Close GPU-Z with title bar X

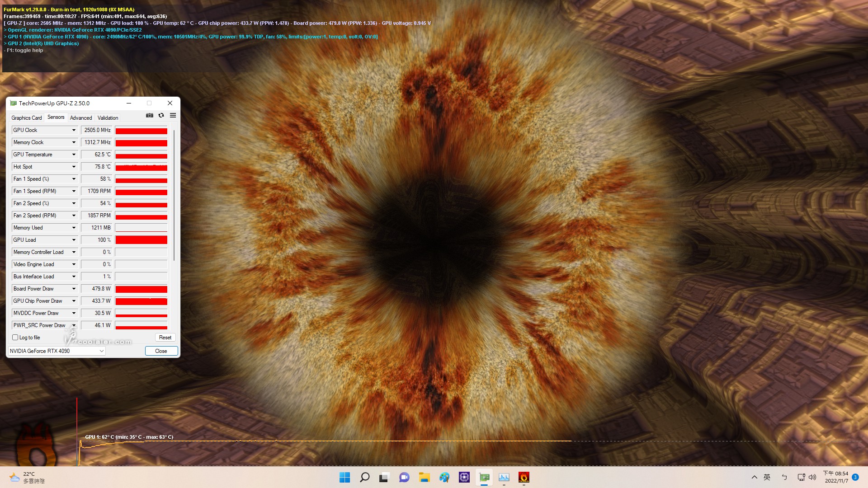[x=170, y=103]
